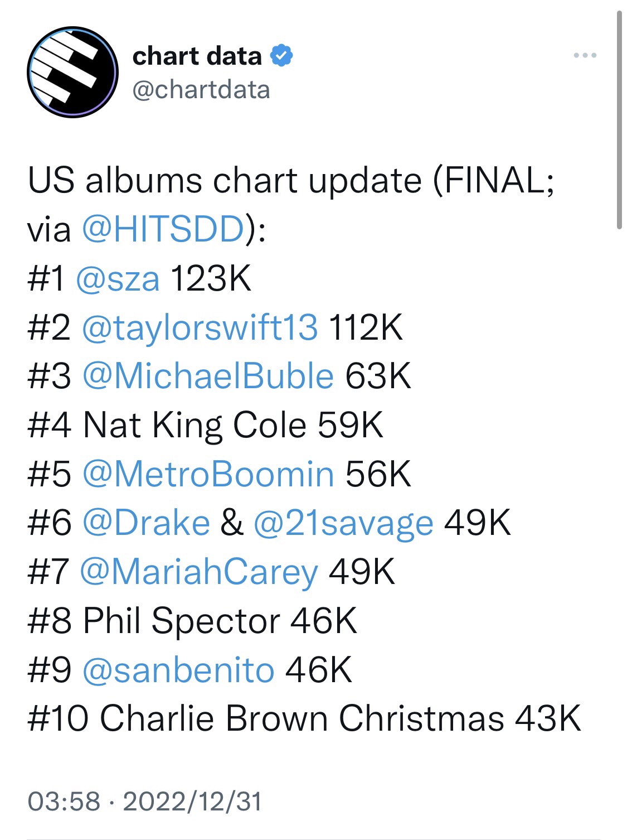The width and height of the screenshot is (627, 840).
Task: Tap the blue verified badge icon
Action: (281, 56)
